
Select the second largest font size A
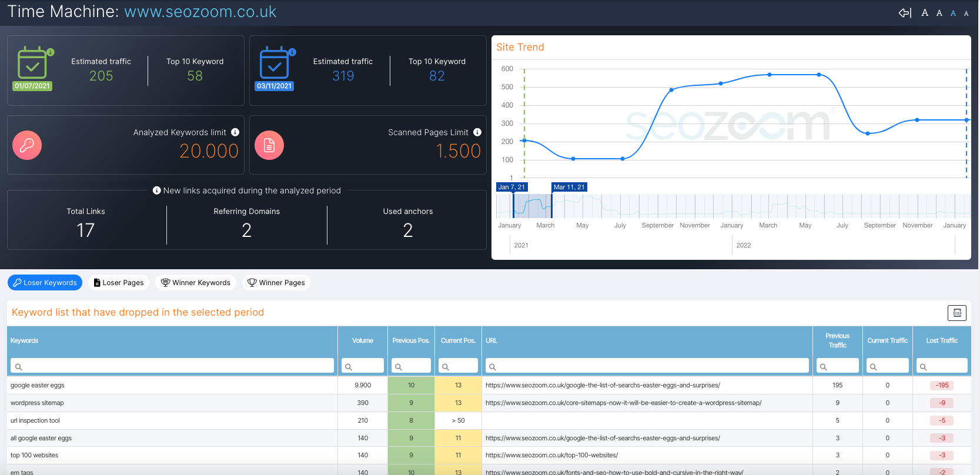coord(939,13)
